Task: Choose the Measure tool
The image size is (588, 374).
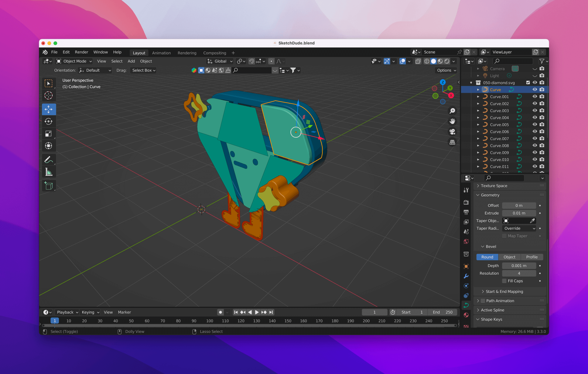Action: pyautogui.click(x=49, y=171)
